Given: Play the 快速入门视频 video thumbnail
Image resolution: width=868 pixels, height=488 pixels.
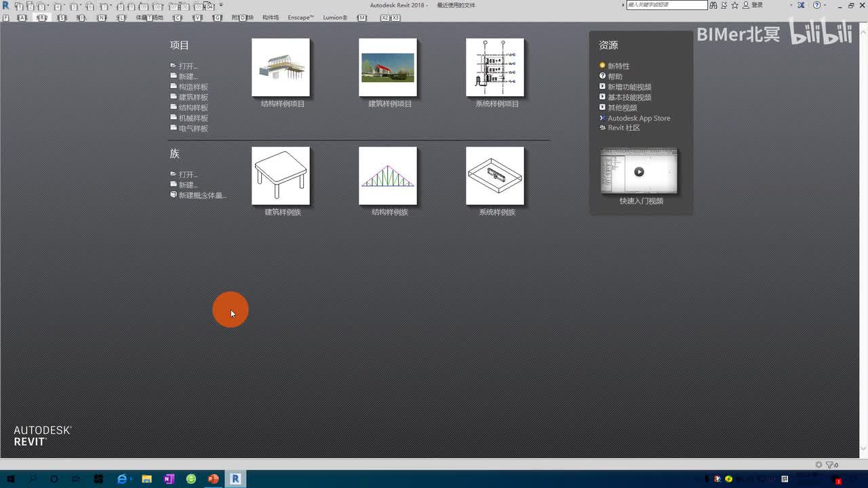Looking at the screenshot, I should tap(639, 171).
